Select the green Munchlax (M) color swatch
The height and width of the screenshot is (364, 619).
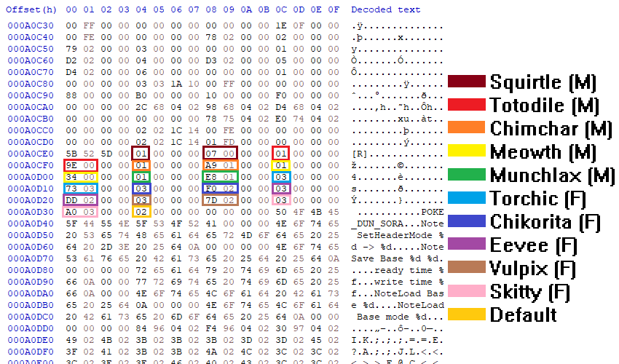tap(467, 175)
